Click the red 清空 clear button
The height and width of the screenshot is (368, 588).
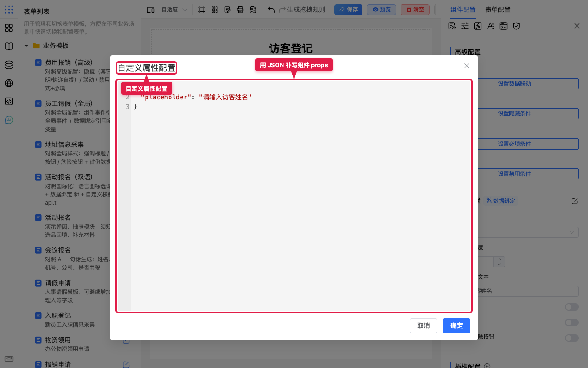point(415,10)
